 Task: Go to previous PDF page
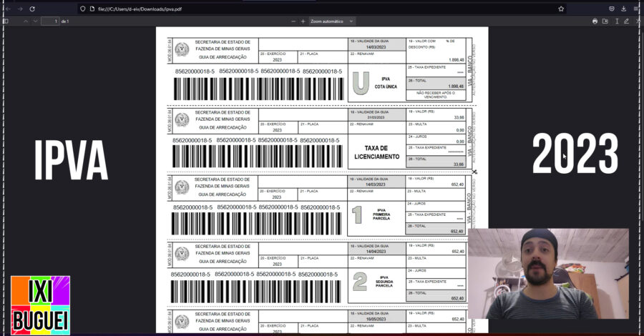(26, 21)
